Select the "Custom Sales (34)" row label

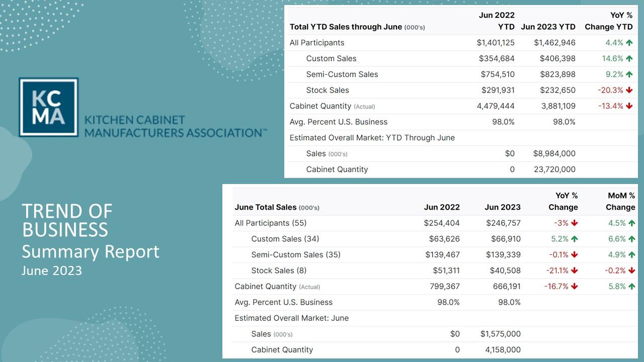point(285,239)
